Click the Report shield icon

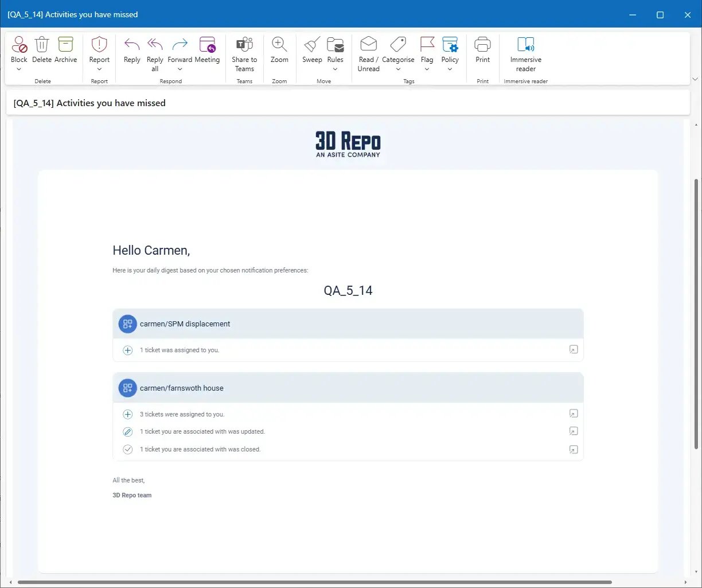[99, 45]
